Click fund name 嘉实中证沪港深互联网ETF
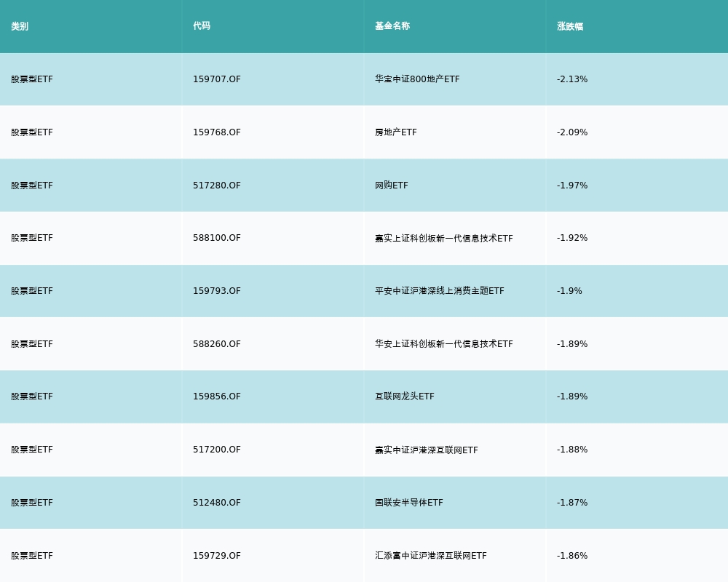Image resolution: width=728 pixels, height=582 pixels. [x=427, y=450]
